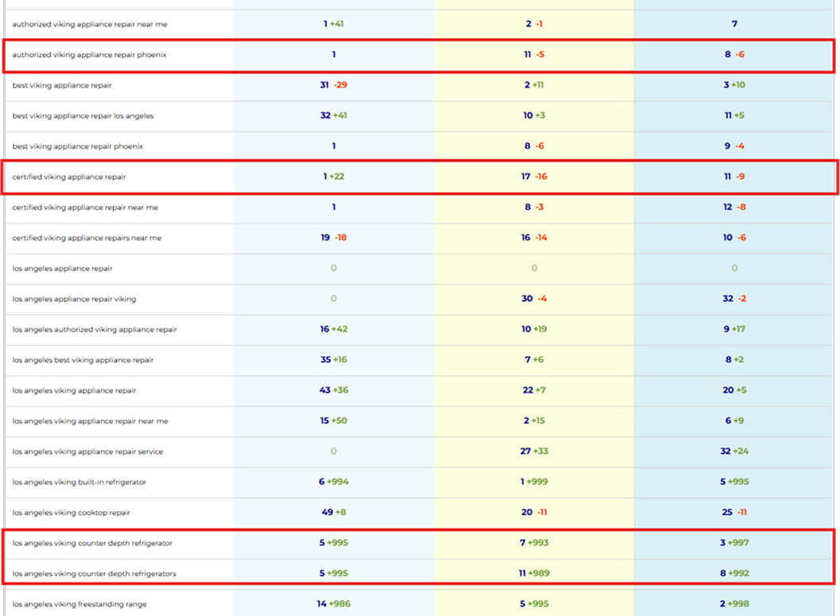This screenshot has height=616, width=840.
Task: Click the 'los angeles viking appliance repair service' keyword
Action: point(87,451)
